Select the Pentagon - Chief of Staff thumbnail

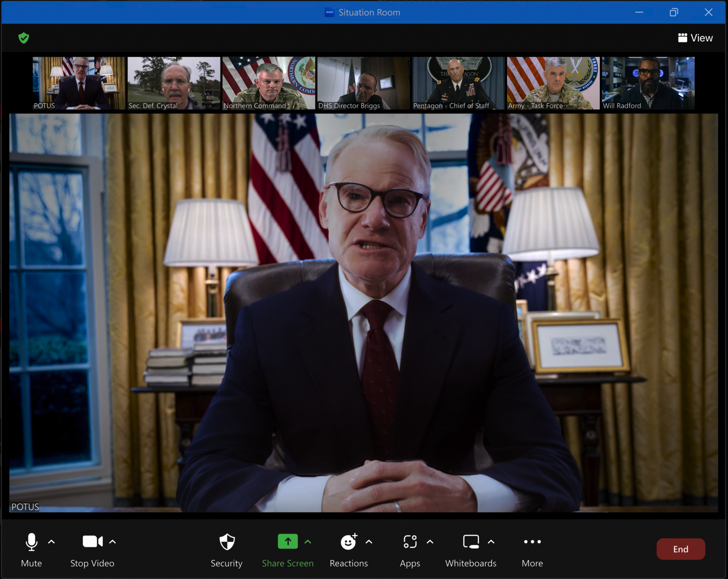click(458, 83)
